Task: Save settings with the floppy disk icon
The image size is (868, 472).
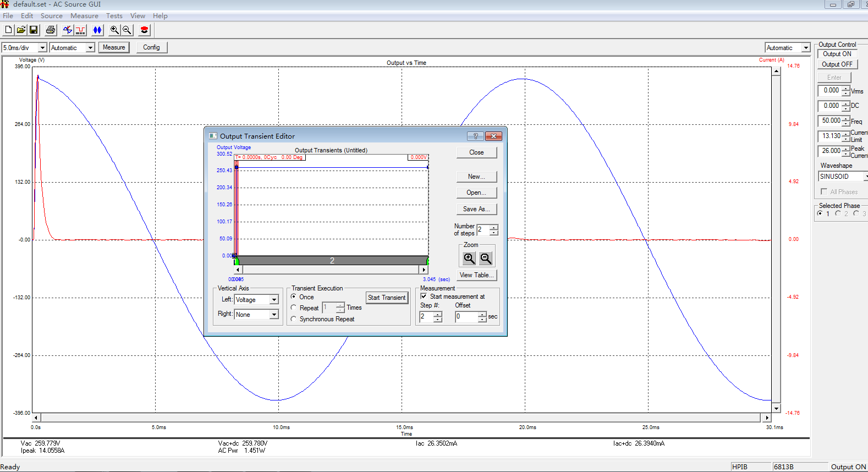Action: click(34, 30)
